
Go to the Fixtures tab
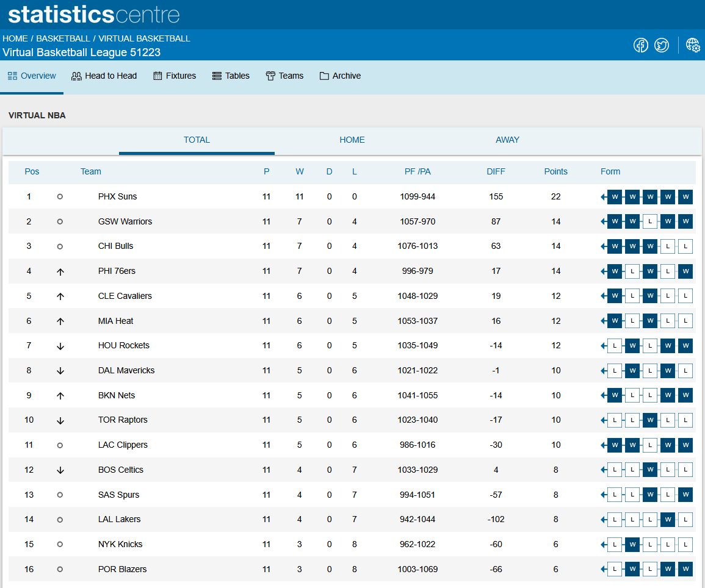coord(175,76)
